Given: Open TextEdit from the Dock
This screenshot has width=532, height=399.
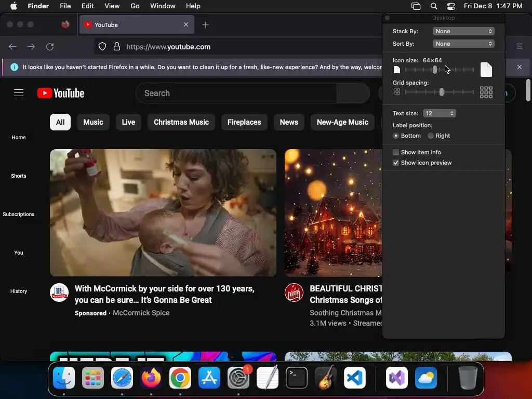Looking at the screenshot, I should [x=268, y=378].
